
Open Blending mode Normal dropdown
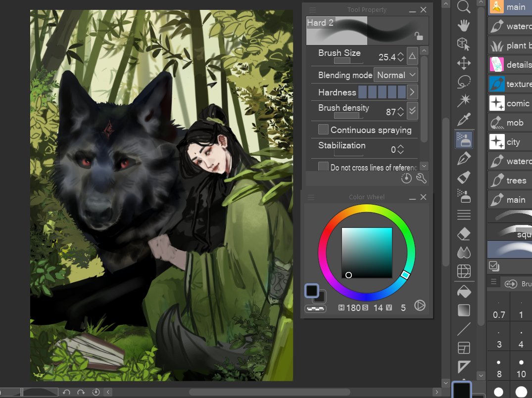pyautogui.click(x=395, y=75)
